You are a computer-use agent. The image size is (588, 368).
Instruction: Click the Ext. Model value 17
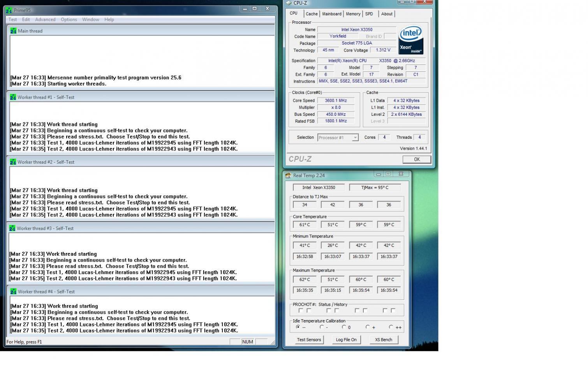371,74
